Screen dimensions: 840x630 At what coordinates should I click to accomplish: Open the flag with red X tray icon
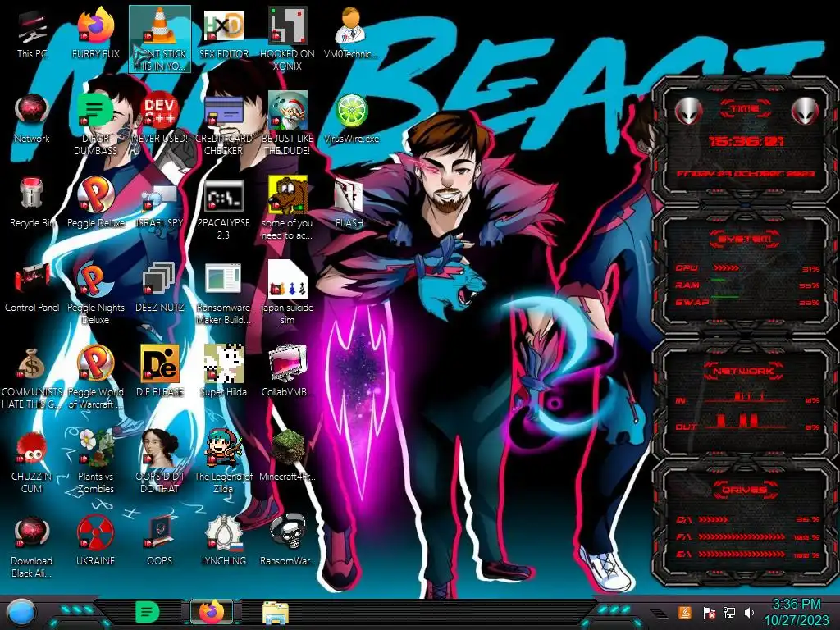click(709, 612)
